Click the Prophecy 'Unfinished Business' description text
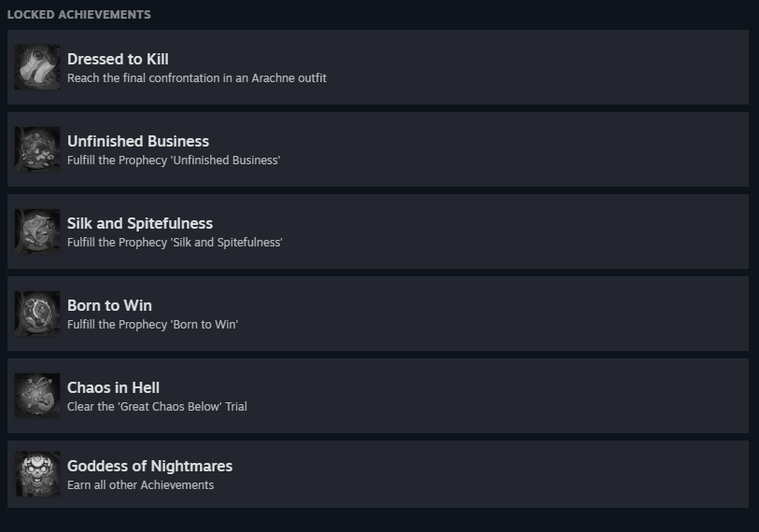Viewport: 759px width, 532px height. (x=174, y=161)
